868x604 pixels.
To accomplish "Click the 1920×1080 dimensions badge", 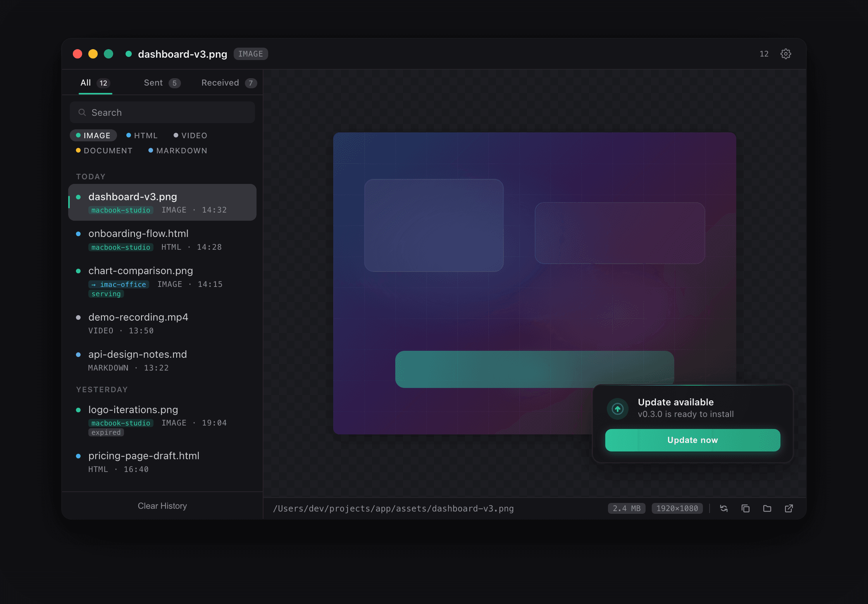I will (677, 508).
